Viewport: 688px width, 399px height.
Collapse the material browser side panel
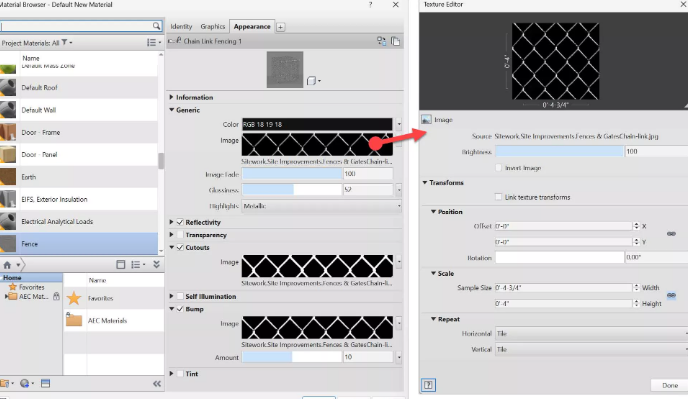pos(157,384)
